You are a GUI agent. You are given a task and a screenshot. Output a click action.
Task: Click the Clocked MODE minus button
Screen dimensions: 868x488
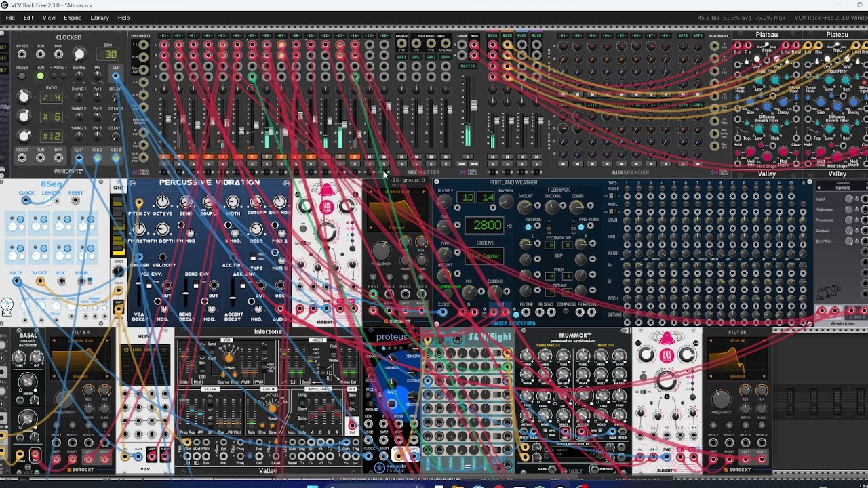(54, 76)
